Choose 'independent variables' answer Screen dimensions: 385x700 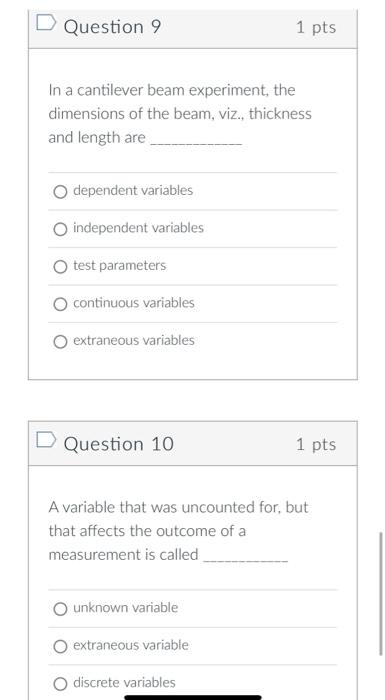(x=60, y=229)
